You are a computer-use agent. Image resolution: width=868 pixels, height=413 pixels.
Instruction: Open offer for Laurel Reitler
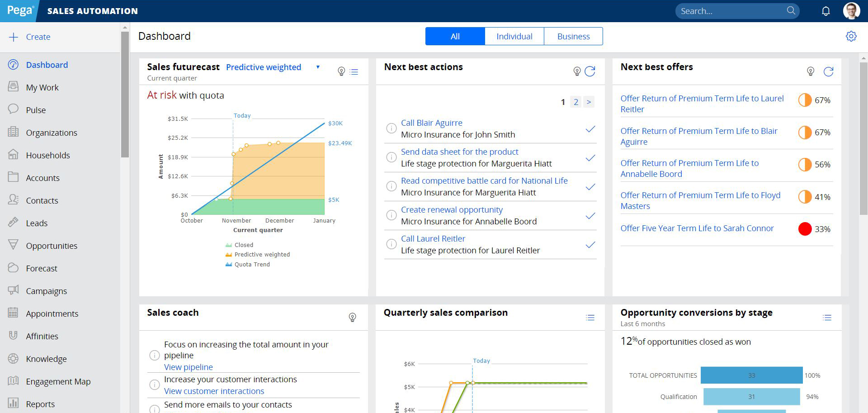[x=702, y=104]
